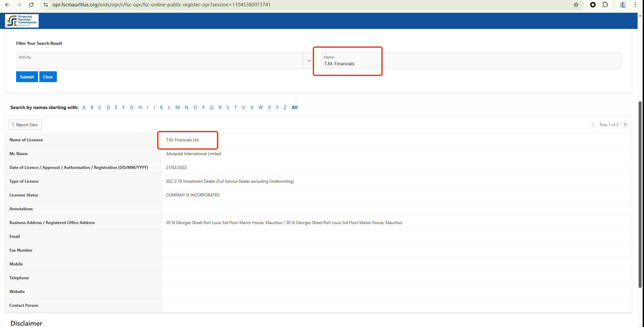644x327 pixels.
Task: Go to next row using right chevron
Action: [x=624, y=124]
